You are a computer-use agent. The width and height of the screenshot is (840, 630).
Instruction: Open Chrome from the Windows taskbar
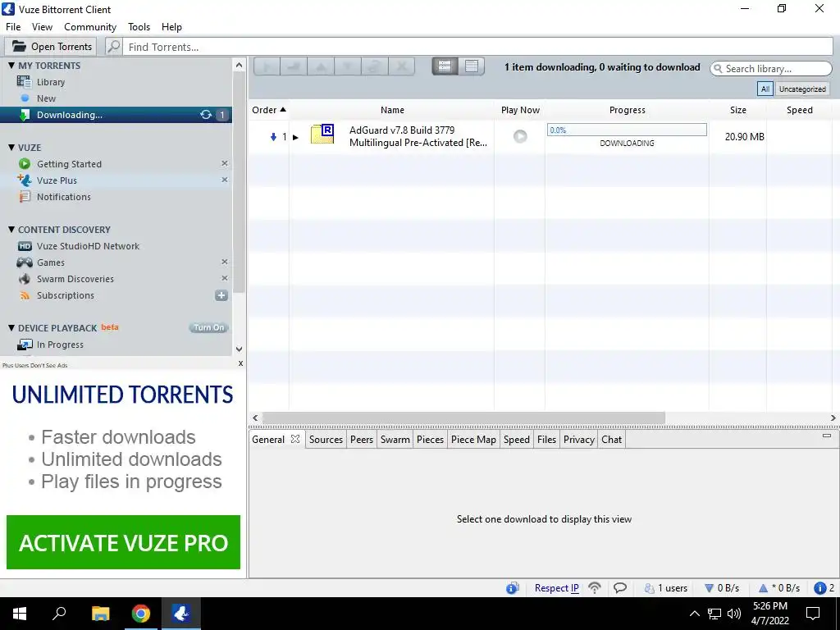pos(141,614)
